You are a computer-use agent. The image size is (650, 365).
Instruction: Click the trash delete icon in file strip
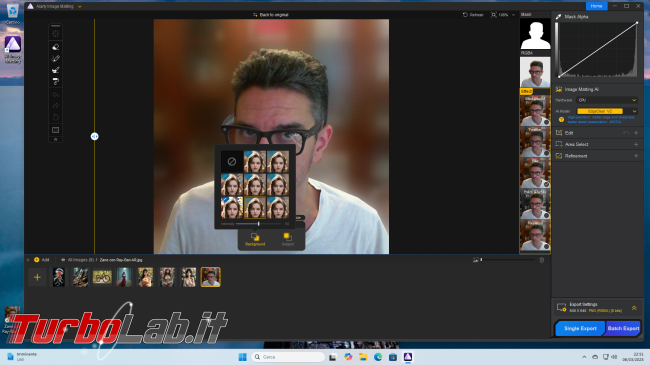point(541,260)
